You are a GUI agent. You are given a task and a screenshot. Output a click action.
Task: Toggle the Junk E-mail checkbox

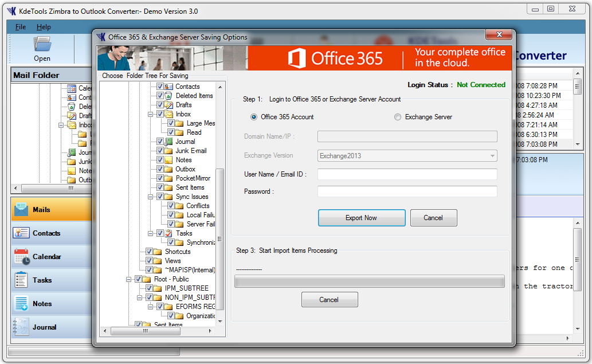[160, 151]
